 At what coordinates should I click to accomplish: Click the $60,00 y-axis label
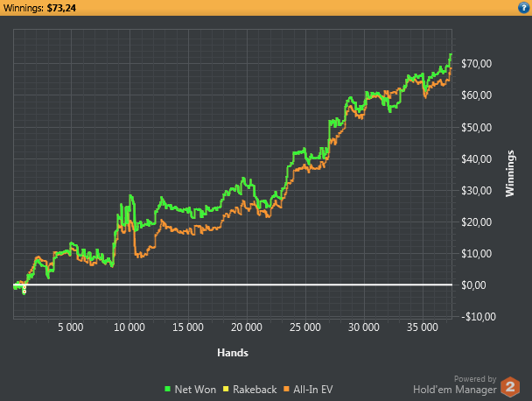476,95
